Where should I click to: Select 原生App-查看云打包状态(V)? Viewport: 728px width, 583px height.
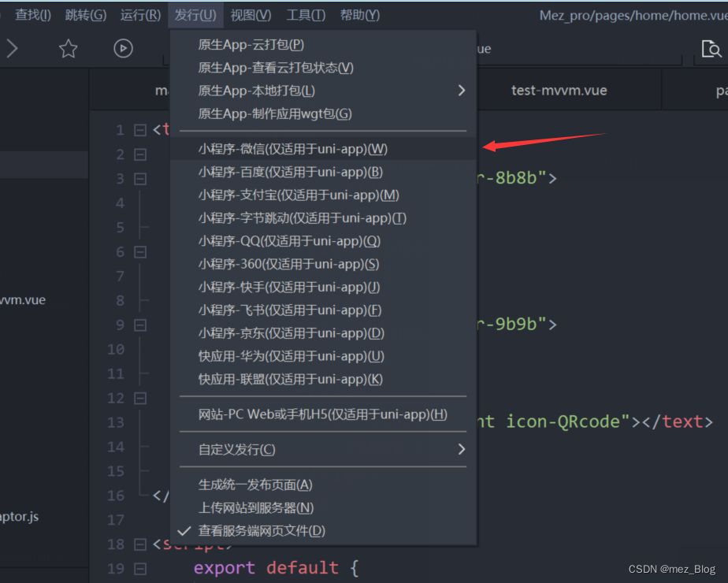point(323,68)
